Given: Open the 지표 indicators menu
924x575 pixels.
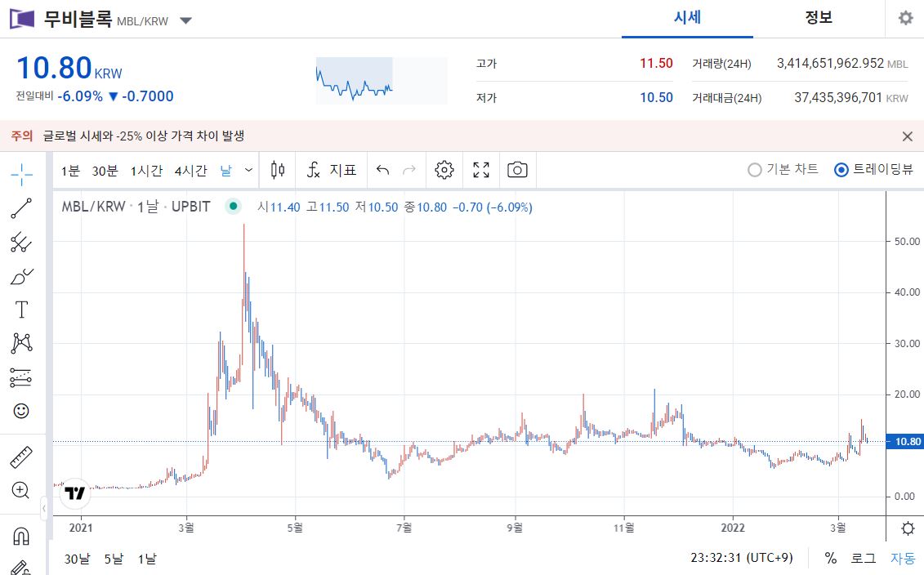Looking at the screenshot, I should [x=331, y=170].
